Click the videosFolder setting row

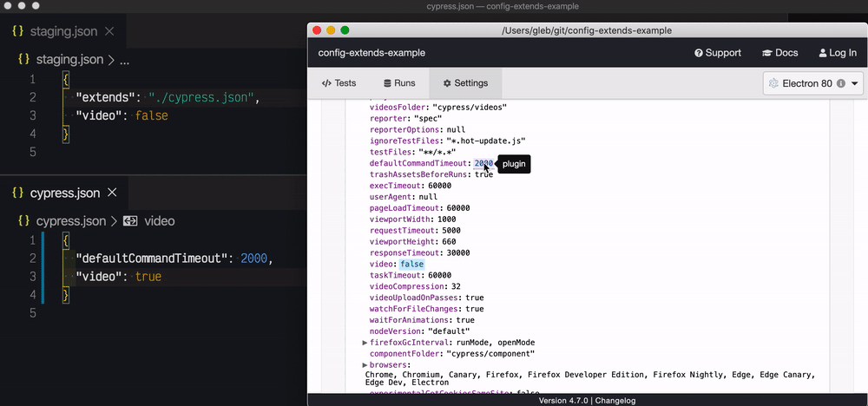tap(437, 108)
